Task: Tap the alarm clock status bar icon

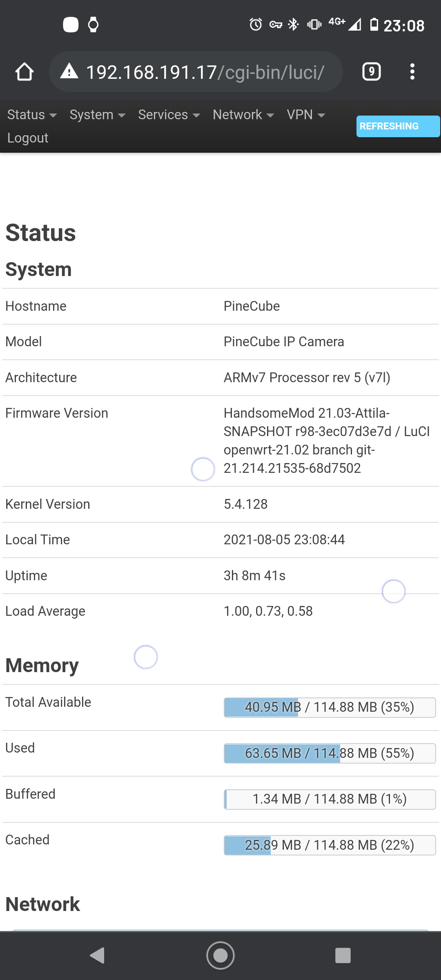Action: click(256, 25)
